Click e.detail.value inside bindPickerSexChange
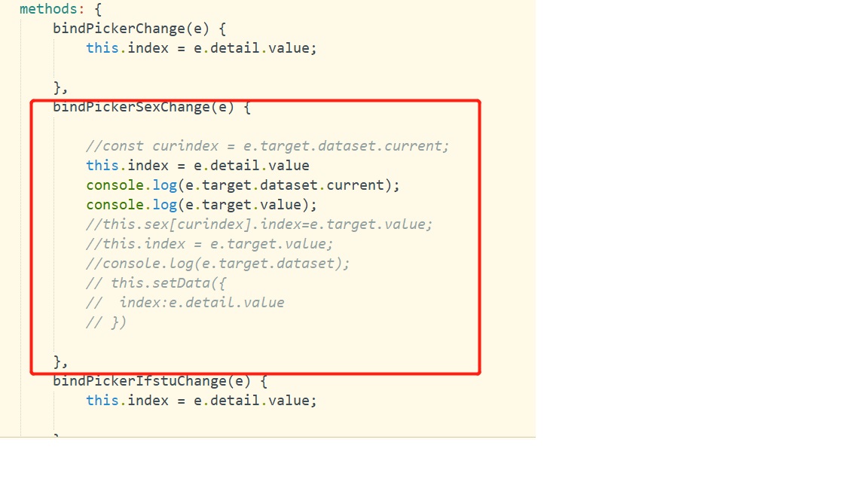The height and width of the screenshot is (488, 868). tap(252, 166)
